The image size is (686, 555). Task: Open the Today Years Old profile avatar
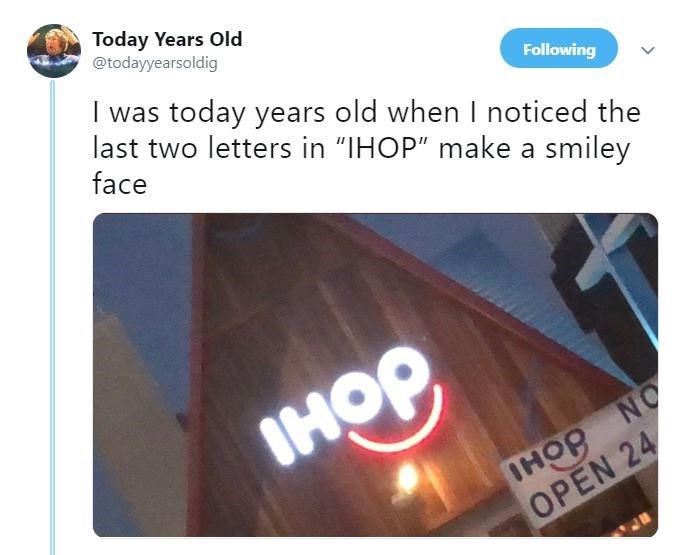tap(54, 51)
